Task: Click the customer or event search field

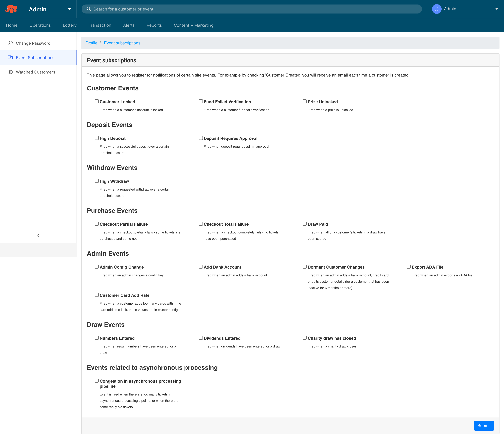Action: (x=252, y=9)
